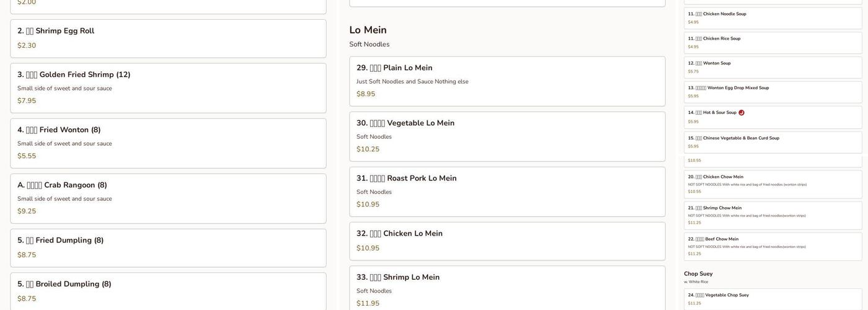The width and height of the screenshot is (868, 310).
Task: Open the Fried Dumpling (8) item
Action: point(168,248)
